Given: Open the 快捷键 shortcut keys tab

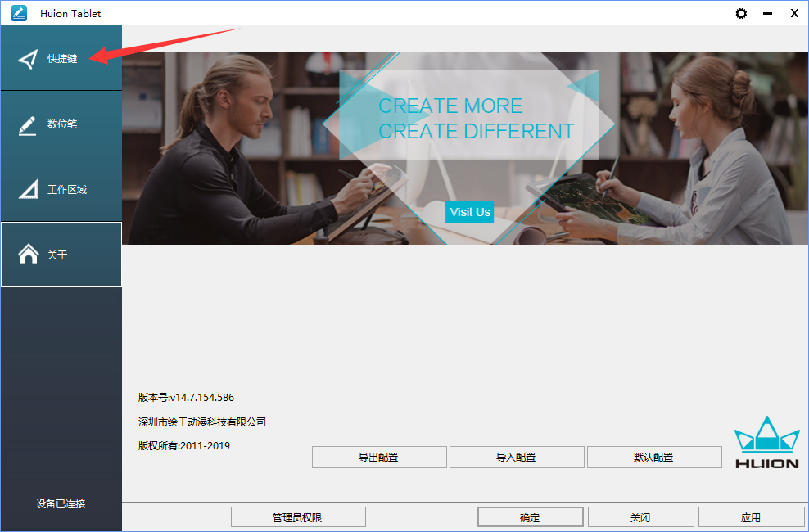Looking at the screenshot, I should click(x=61, y=58).
